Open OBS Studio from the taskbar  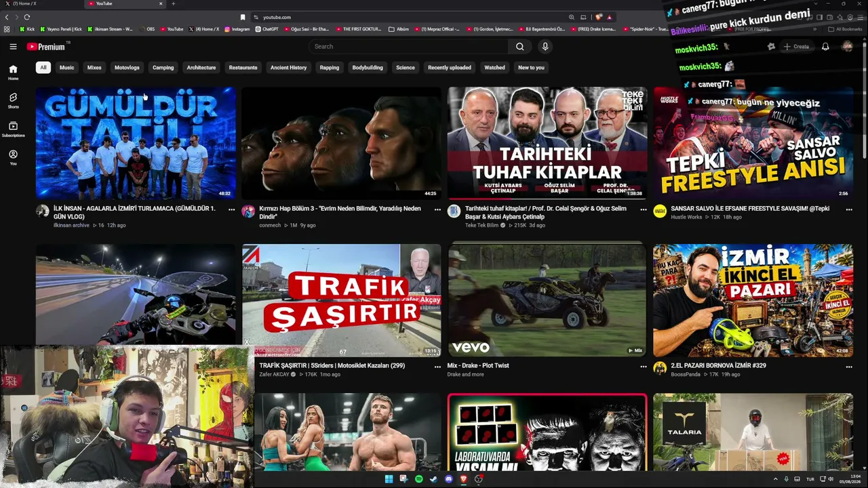(x=478, y=479)
